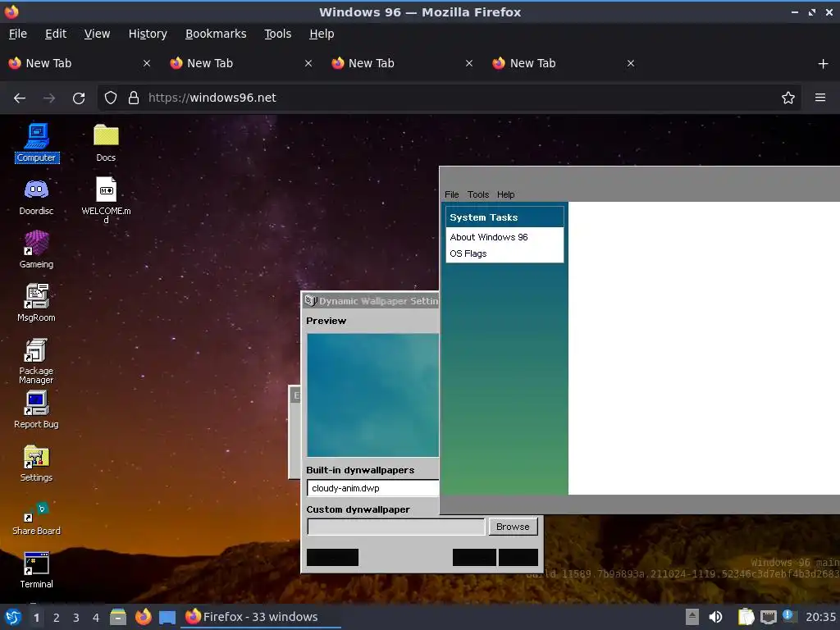Click the Custom dynwallpaper path field
840x630 pixels.
[x=396, y=527]
